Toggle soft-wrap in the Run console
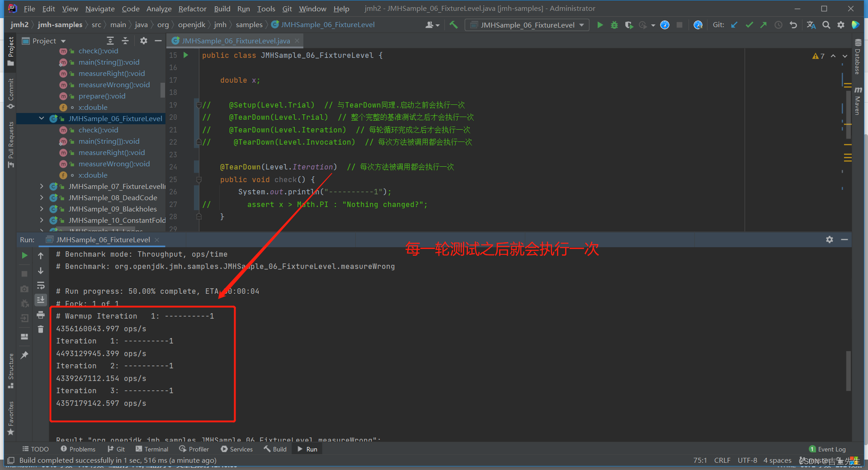The width and height of the screenshot is (868, 470). [x=41, y=285]
